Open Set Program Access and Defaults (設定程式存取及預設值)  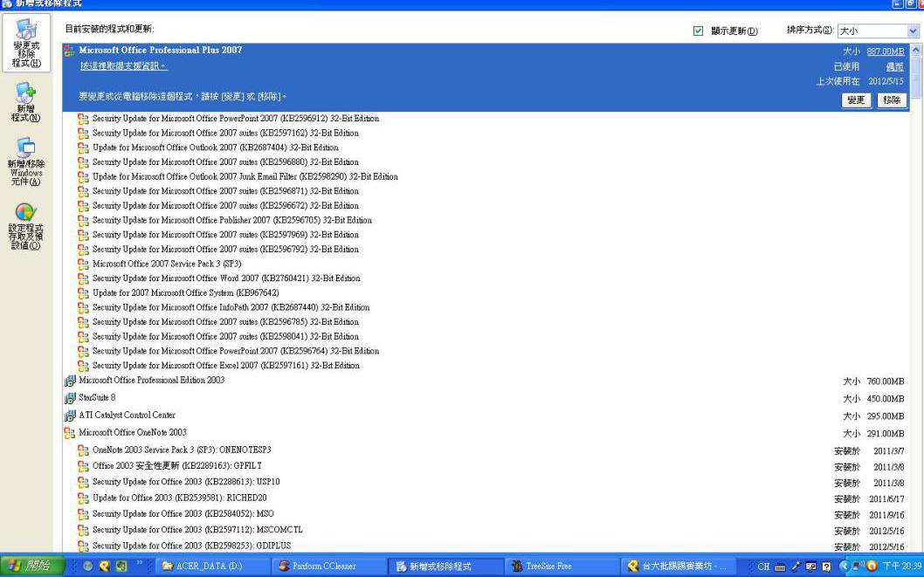[26, 227]
